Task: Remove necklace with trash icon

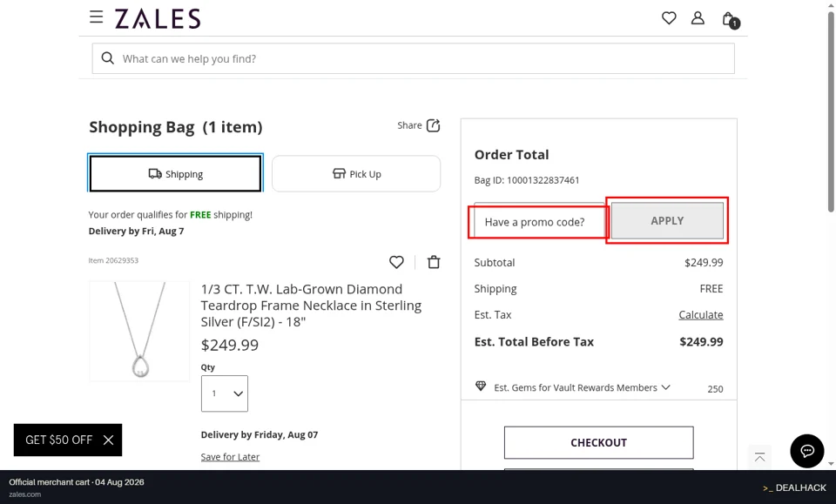Action: click(x=434, y=262)
